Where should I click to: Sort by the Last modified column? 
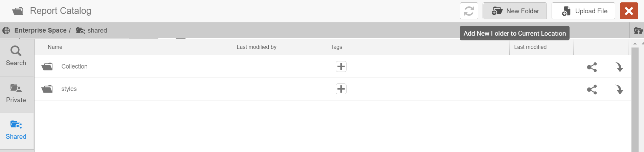point(530,47)
